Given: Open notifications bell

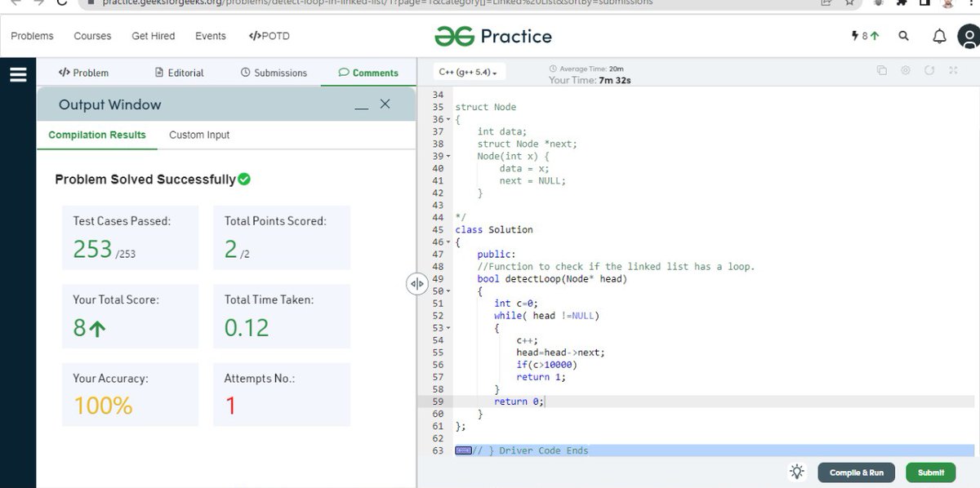Looking at the screenshot, I should click(x=939, y=36).
